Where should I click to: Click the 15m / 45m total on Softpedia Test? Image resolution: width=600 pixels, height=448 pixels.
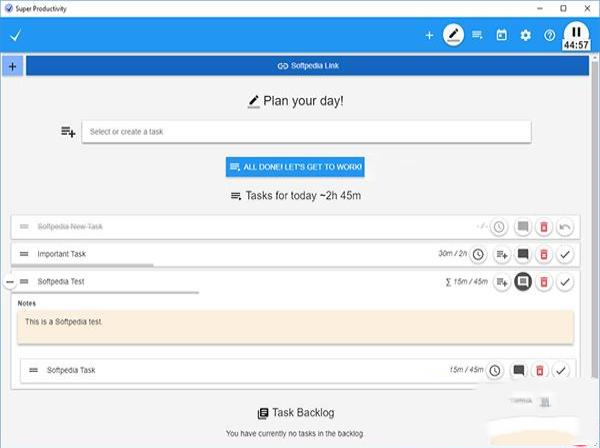(467, 282)
